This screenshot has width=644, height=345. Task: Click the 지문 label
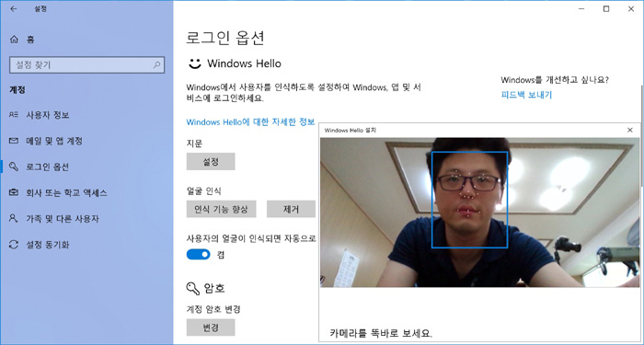(x=194, y=143)
